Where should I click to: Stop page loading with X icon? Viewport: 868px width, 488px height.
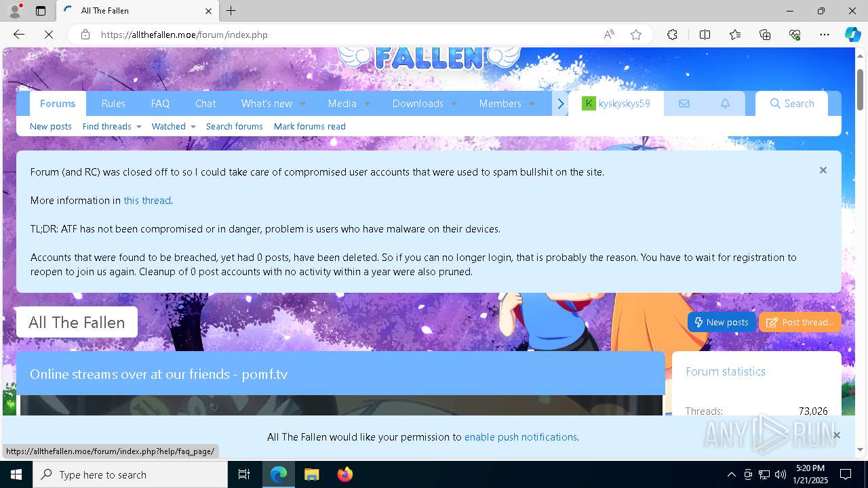tap(49, 35)
